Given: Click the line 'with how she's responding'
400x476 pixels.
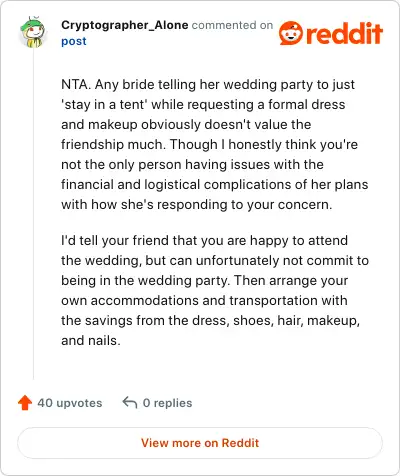Looking at the screenshot, I should [197, 205].
